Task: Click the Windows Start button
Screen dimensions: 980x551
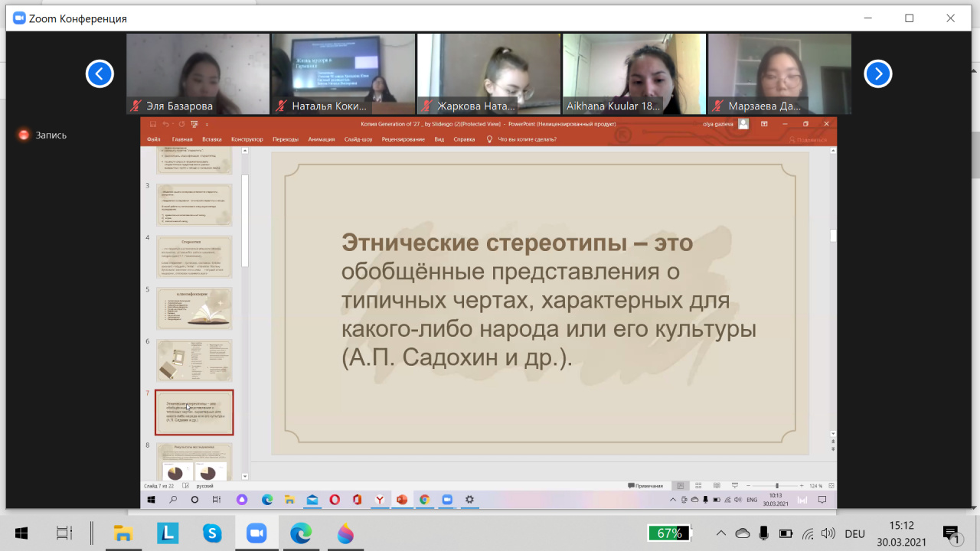Action: coord(21,533)
